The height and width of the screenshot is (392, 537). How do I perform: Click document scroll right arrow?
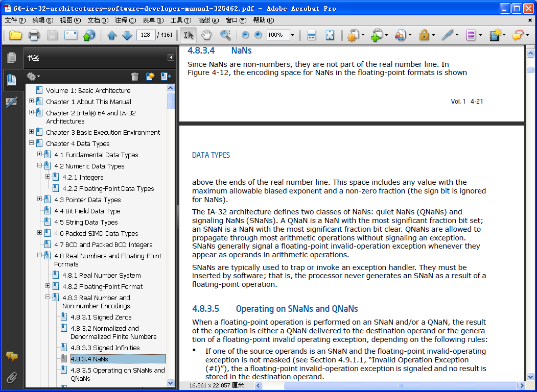coord(522,385)
